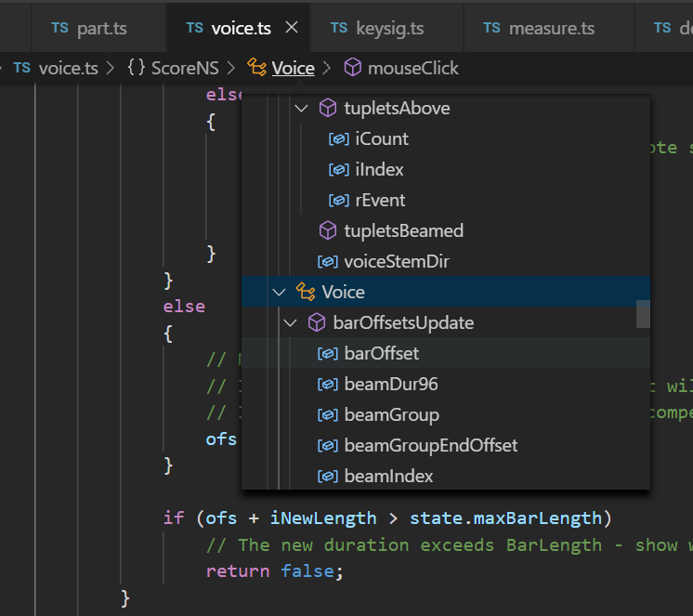
Task: Click 'return false;' in the code
Action: pos(274,570)
